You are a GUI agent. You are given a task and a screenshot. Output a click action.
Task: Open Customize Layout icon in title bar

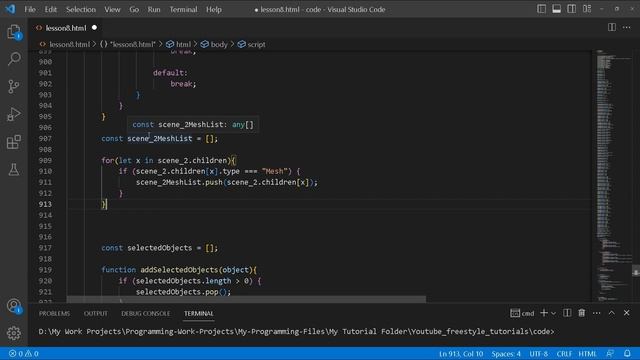[587, 9]
